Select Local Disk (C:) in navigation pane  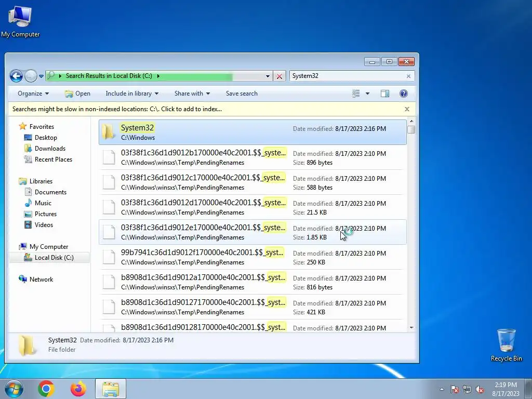pos(49,258)
